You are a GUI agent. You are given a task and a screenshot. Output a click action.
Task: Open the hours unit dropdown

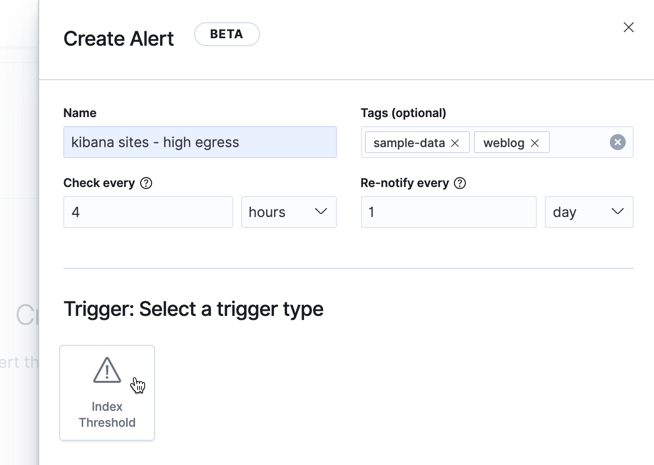click(289, 212)
